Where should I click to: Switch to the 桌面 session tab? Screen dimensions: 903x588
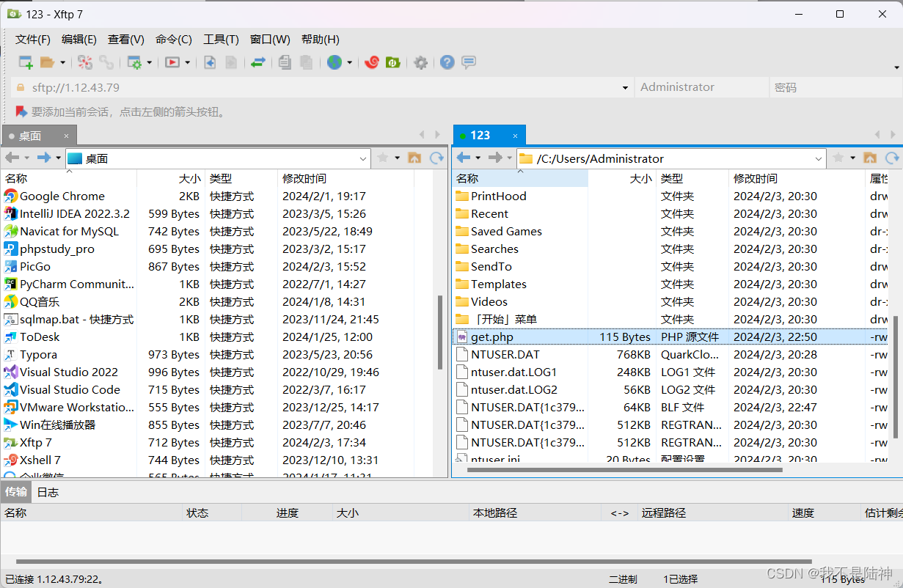(33, 135)
